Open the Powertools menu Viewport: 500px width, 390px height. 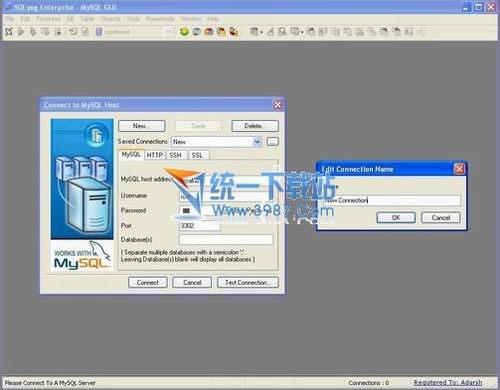click(160, 19)
